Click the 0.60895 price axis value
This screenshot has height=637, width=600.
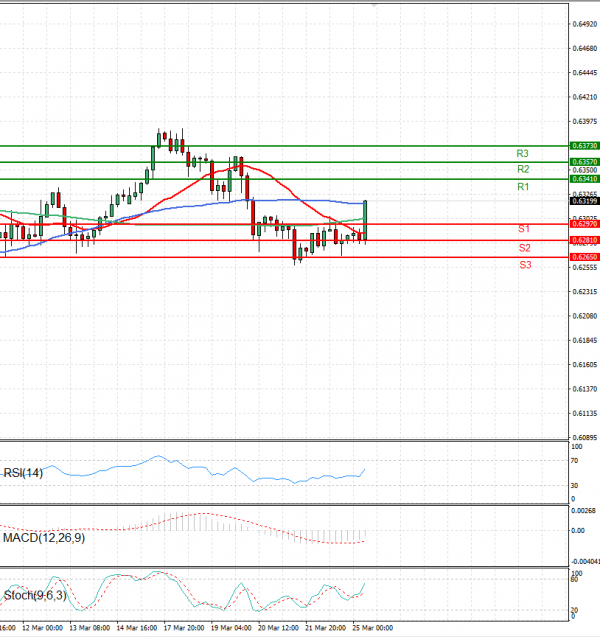tap(585, 438)
